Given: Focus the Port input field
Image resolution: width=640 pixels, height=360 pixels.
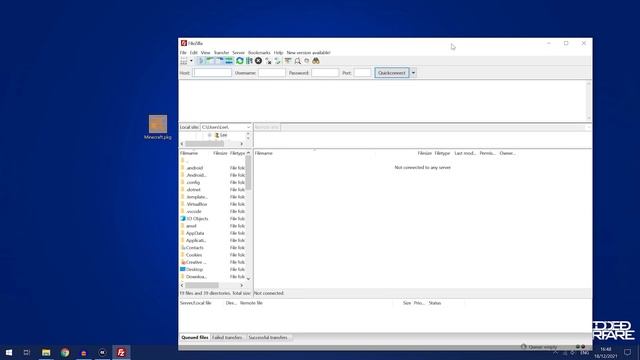Looking at the screenshot, I should [x=362, y=73].
